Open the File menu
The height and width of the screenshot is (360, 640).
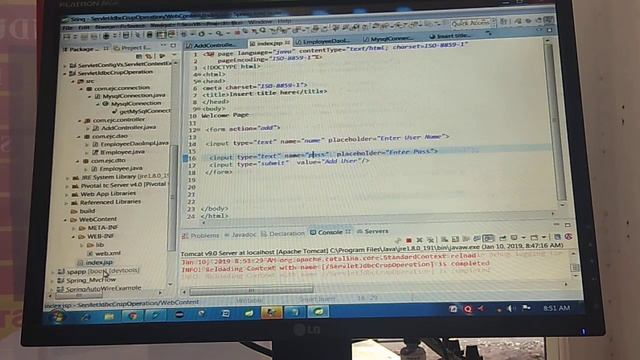pyautogui.click(x=68, y=28)
